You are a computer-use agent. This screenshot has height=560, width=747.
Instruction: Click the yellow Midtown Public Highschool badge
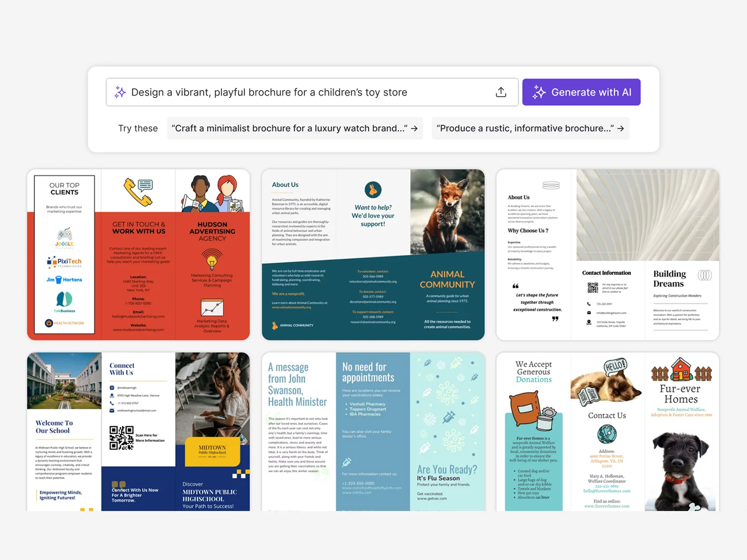click(212, 451)
